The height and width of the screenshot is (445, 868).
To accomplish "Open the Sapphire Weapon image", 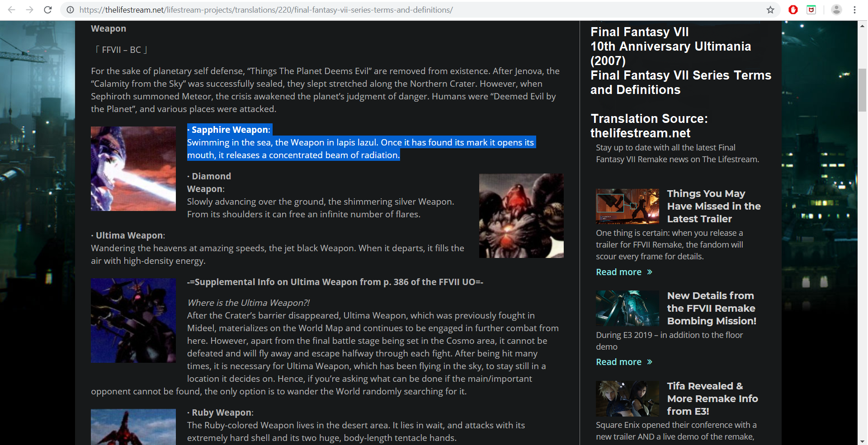I will point(133,169).
